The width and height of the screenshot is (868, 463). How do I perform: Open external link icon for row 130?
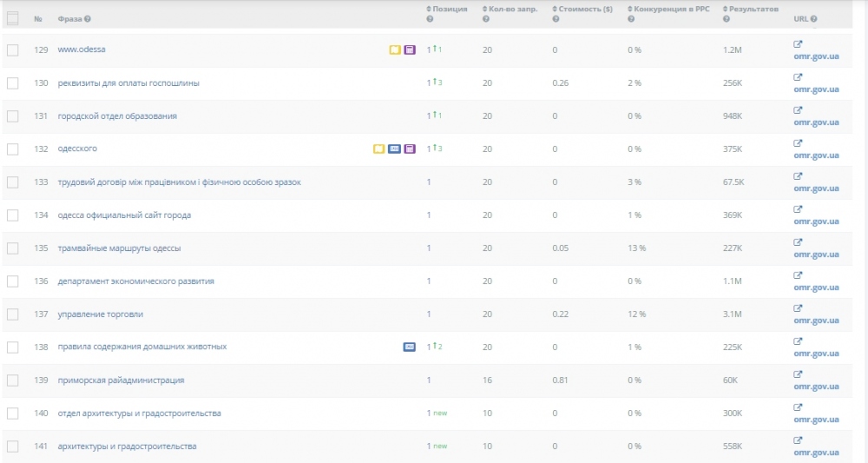point(798,76)
